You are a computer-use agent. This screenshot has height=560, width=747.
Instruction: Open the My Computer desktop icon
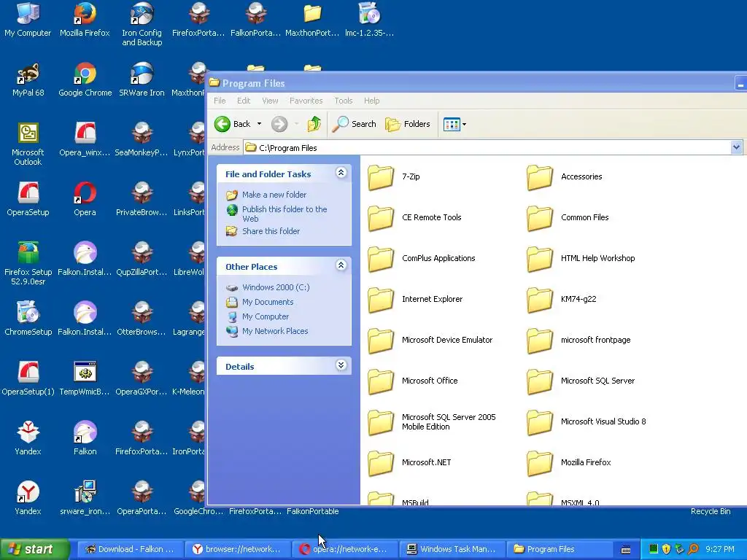(x=28, y=19)
